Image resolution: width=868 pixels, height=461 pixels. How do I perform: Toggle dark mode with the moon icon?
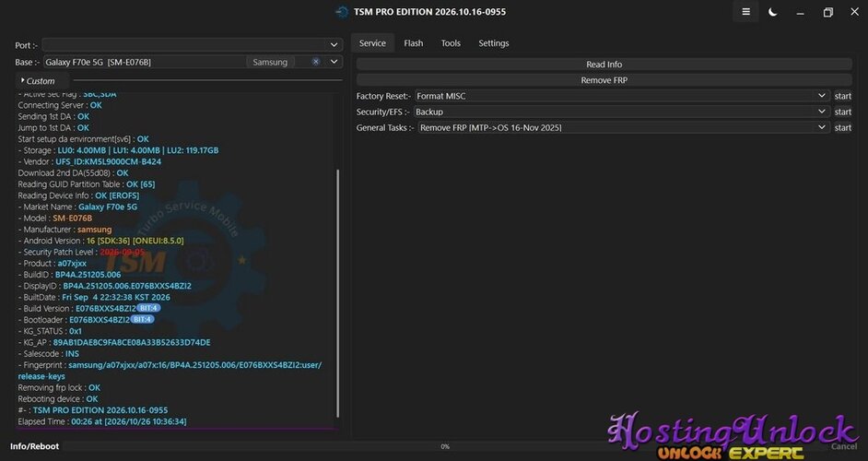773,12
